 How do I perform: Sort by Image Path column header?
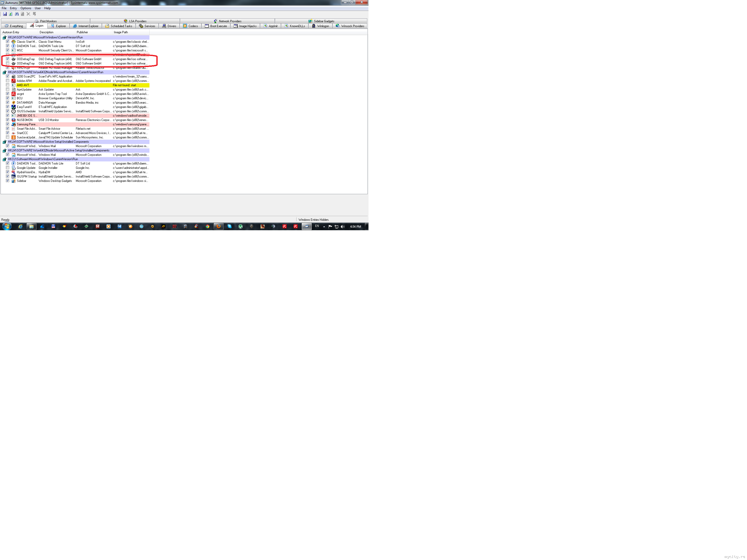[x=121, y=32]
